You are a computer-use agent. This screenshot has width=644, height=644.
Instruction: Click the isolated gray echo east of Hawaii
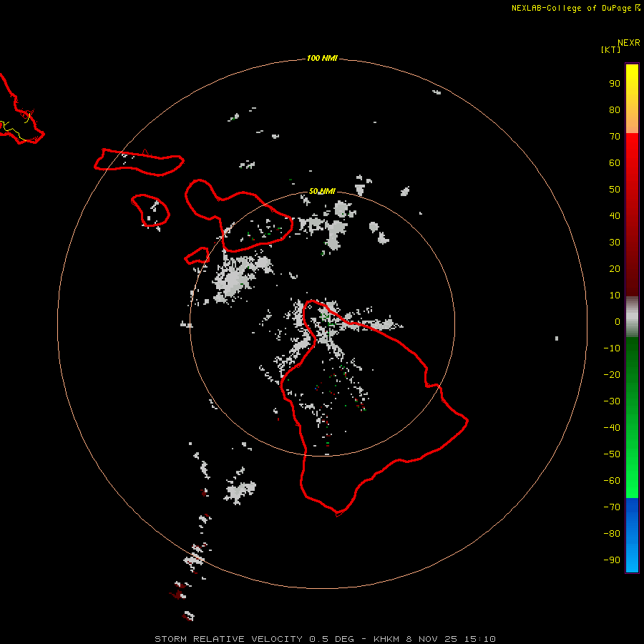click(557, 338)
